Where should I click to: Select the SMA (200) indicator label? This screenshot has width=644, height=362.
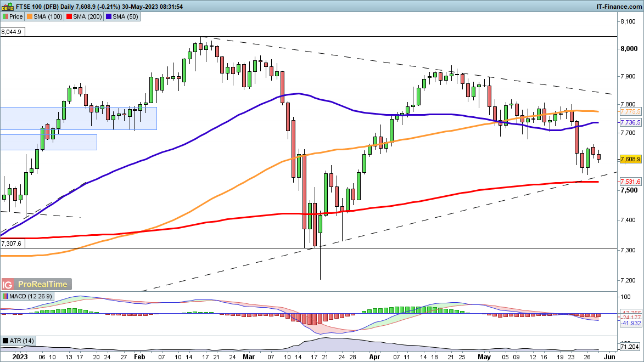click(87, 17)
